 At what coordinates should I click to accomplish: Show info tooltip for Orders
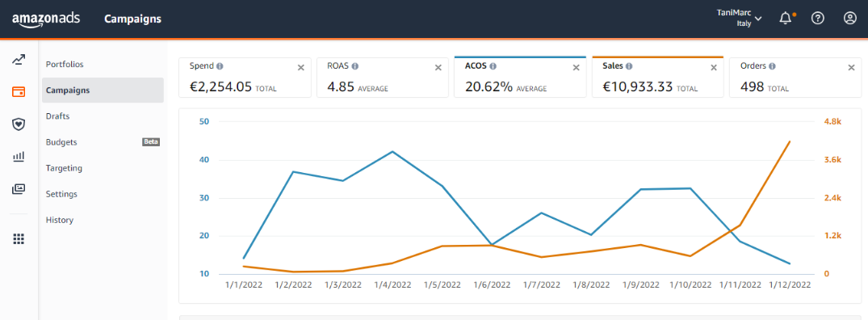click(772, 66)
